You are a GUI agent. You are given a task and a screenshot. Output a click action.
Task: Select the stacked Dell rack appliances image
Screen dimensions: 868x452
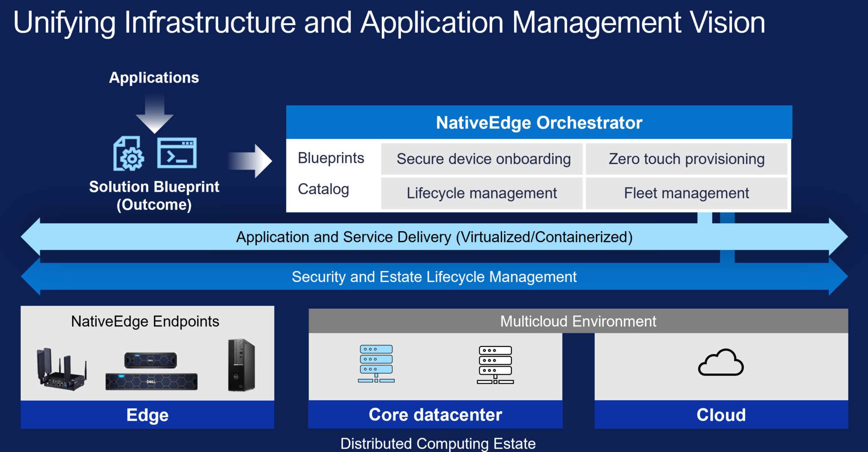tap(151, 371)
